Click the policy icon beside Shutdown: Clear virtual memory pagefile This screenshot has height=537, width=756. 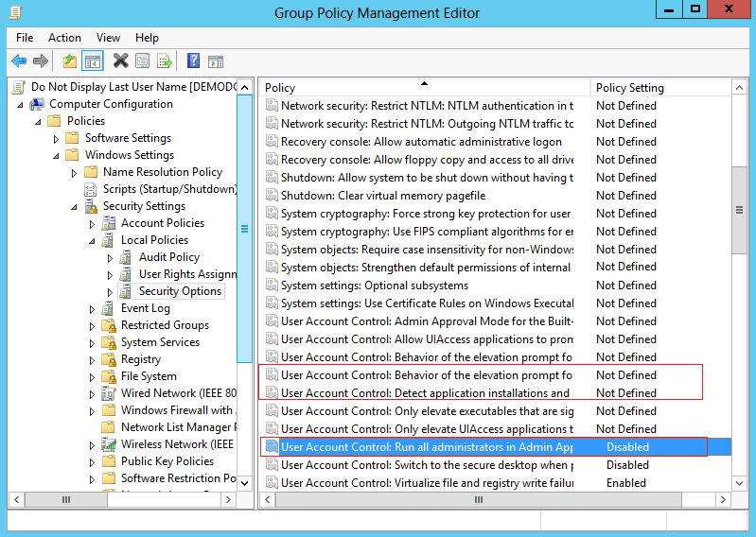coord(272,196)
